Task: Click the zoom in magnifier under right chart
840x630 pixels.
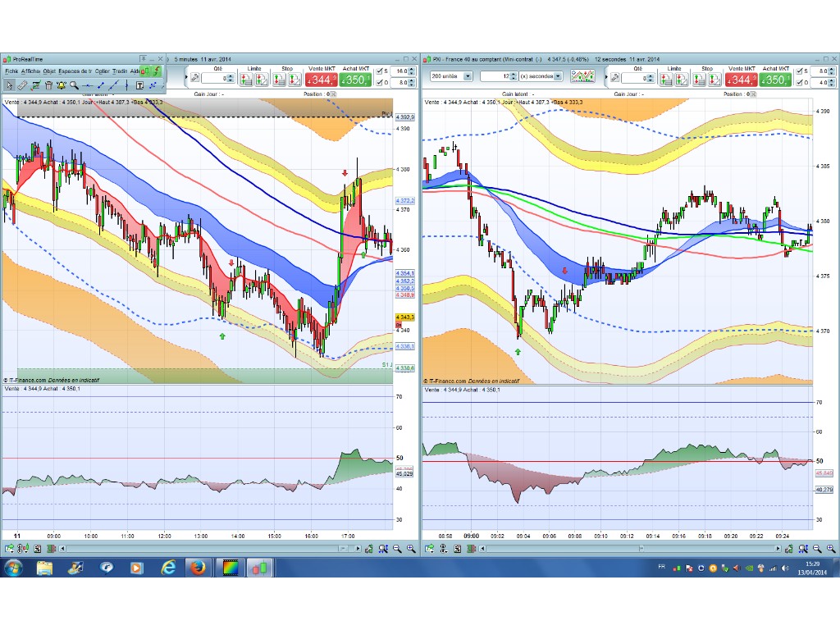Action: 831,549
